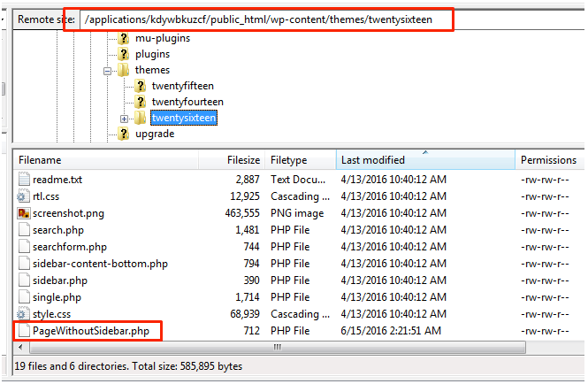This screenshot has height=384, width=588.
Task: Expand the twentysixteen folder node
Action: click(125, 118)
